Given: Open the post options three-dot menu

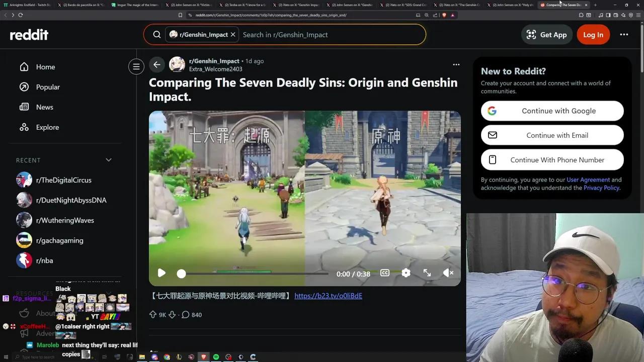Looking at the screenshot, I should 456,64.
